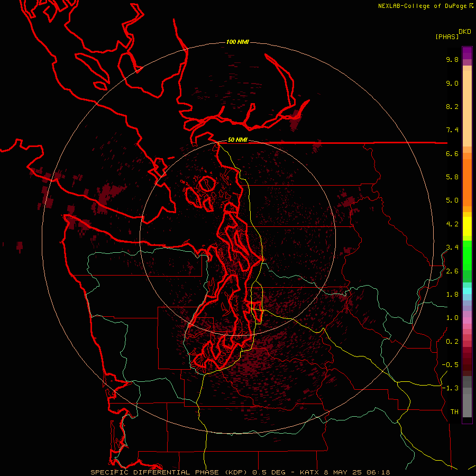The image size is (476, 476).
Task: Select the 9.0 value on color scale
Action: (452, 83)
